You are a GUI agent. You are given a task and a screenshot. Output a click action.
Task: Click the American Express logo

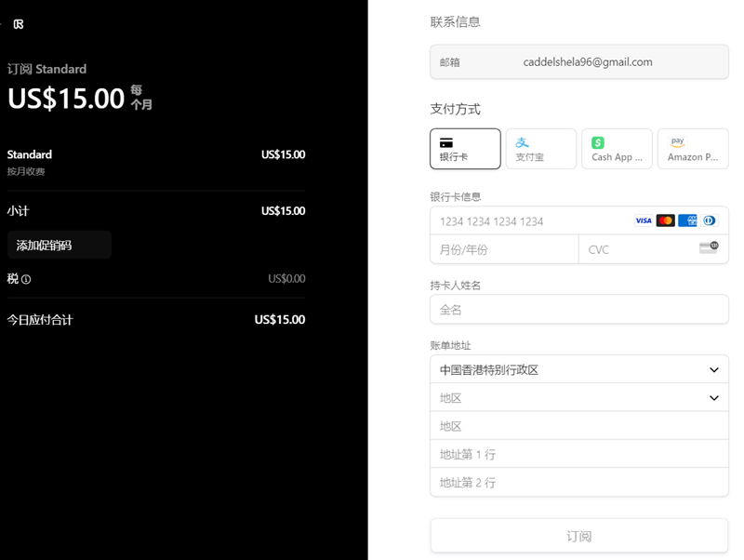(688, 220)
